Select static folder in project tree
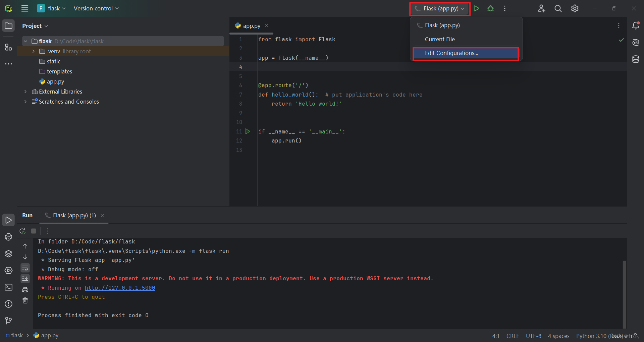Screen dimensions: 644x342 pyautogui.click(x=50, y=61)
